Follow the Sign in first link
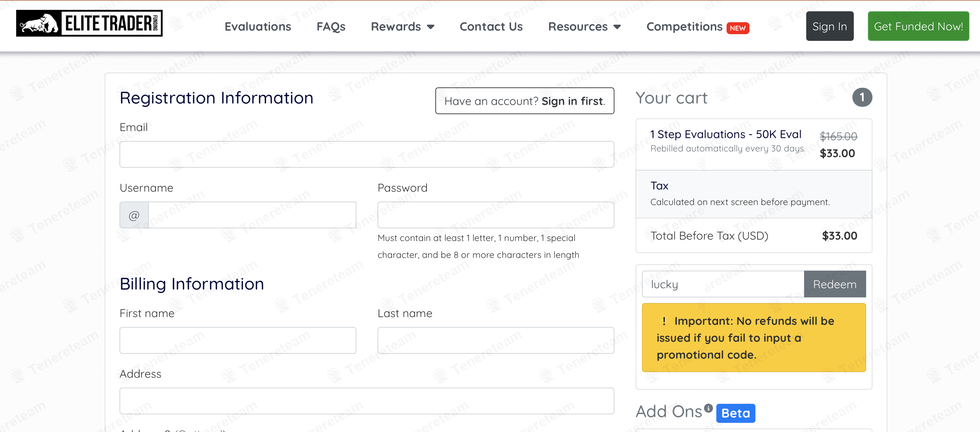980x432 pixels. [572, 101]
